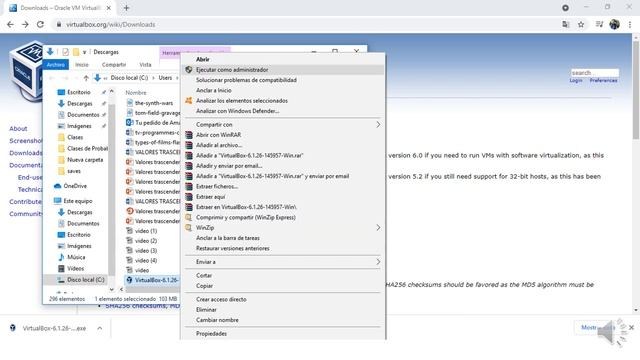Open the Vista ribbon tab
Screen dimensions: 640x360
(145, 64)
